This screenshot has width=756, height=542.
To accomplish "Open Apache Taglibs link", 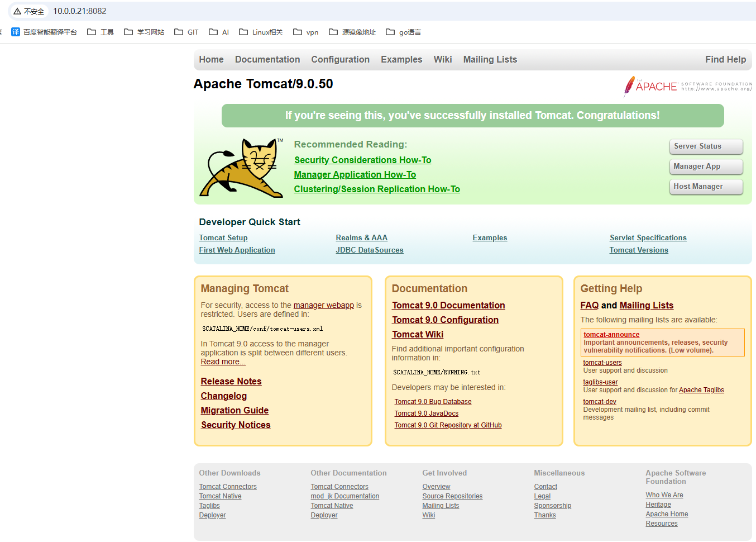I will tap(701, 390).
